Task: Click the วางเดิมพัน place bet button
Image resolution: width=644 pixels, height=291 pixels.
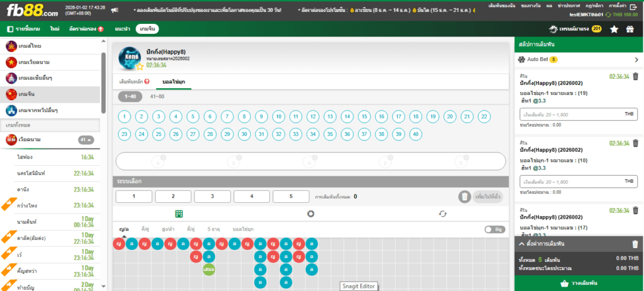Action: 579,283
